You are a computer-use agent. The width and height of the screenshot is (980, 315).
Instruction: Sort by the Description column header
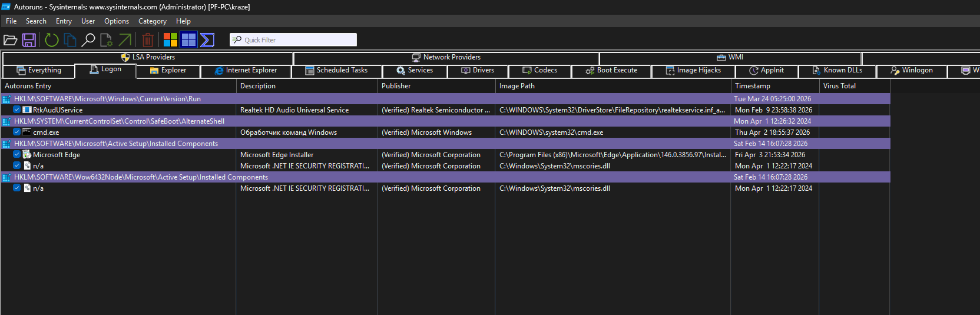pos(306,86)
